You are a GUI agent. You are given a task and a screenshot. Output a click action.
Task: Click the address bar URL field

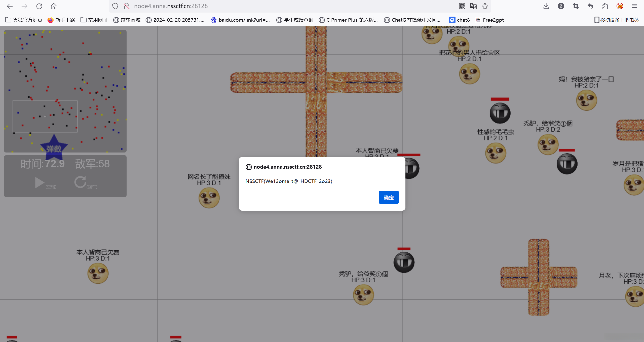pos(277,6)
